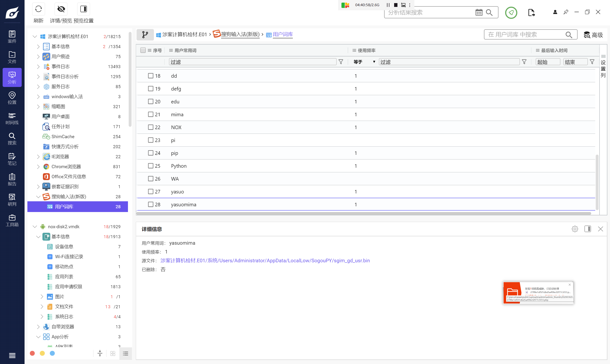Select 用户词库 in the tree

click(x=77, y=207)
